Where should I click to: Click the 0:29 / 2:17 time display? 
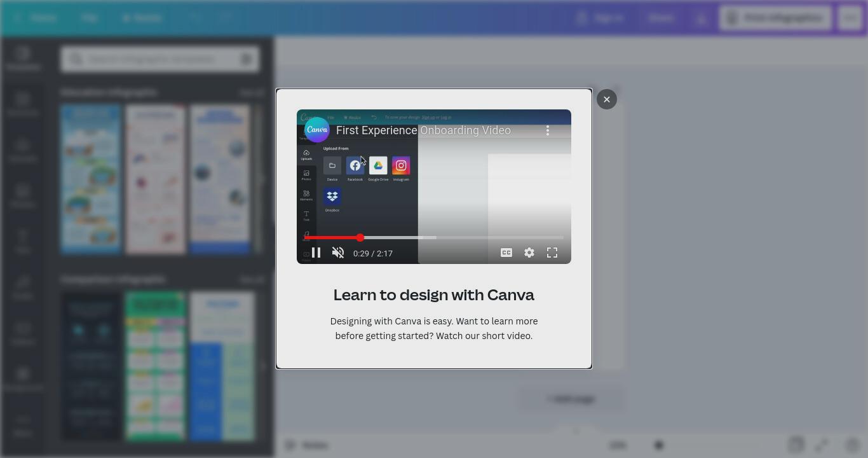(x=373, y=253)
